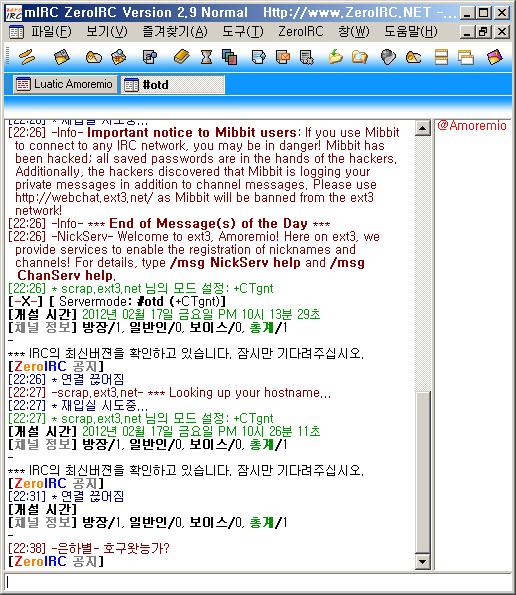
Task: Click the yellow address book toolbar icon
Action: [181, 57]
